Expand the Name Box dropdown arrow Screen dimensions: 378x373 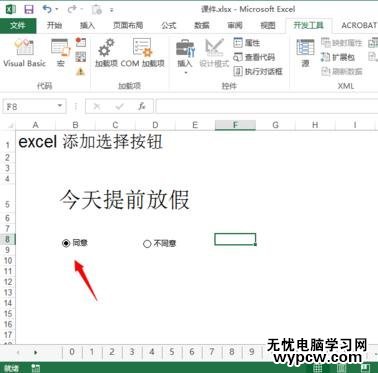pyautogui.click(x=60, y=106)
